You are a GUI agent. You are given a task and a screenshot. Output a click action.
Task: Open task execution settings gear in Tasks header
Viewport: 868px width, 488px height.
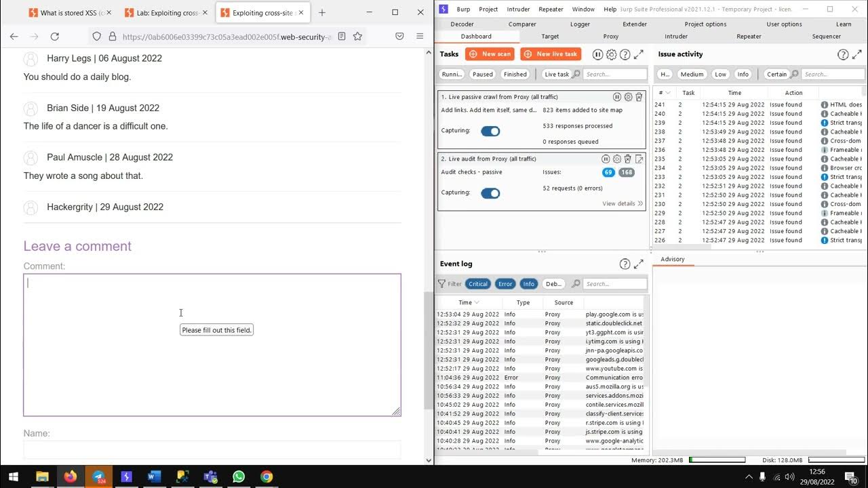(611, 54)
